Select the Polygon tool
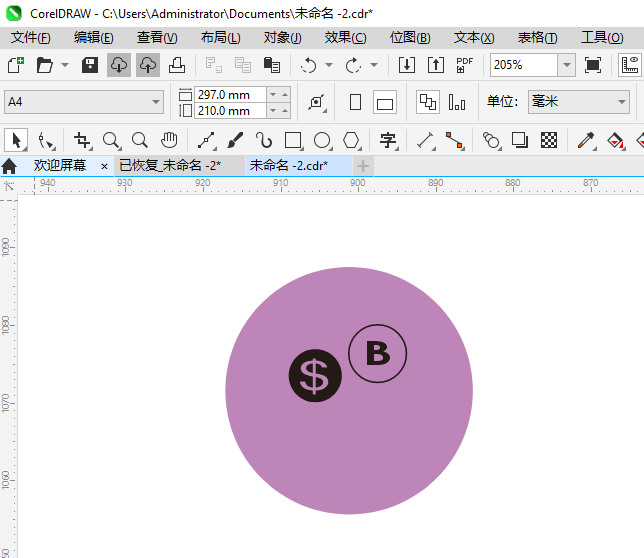 352,140
